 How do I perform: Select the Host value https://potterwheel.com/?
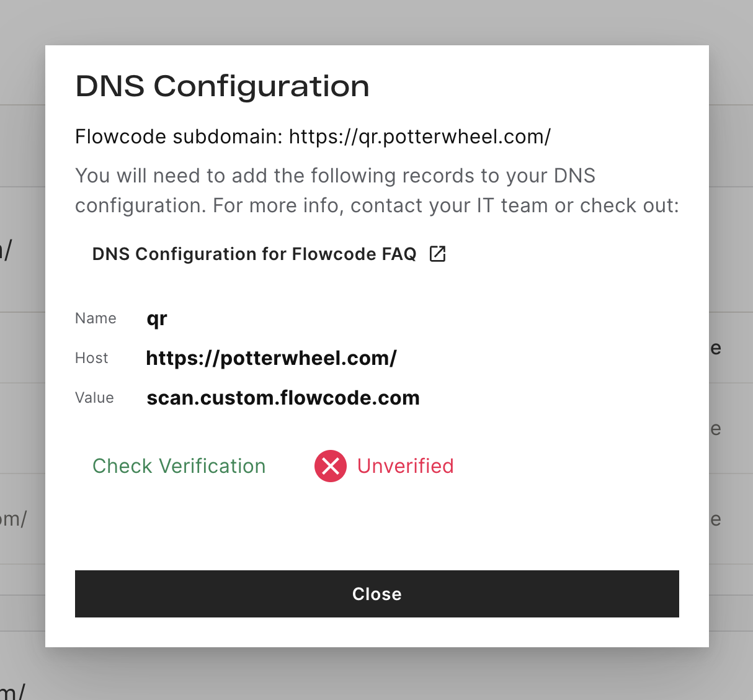(271, 358)
